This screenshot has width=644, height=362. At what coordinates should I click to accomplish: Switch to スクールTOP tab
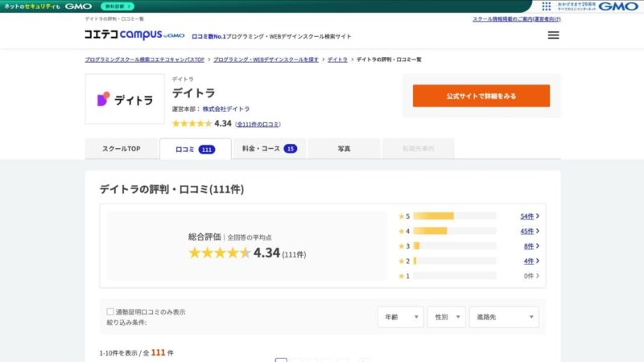(122, 149)
